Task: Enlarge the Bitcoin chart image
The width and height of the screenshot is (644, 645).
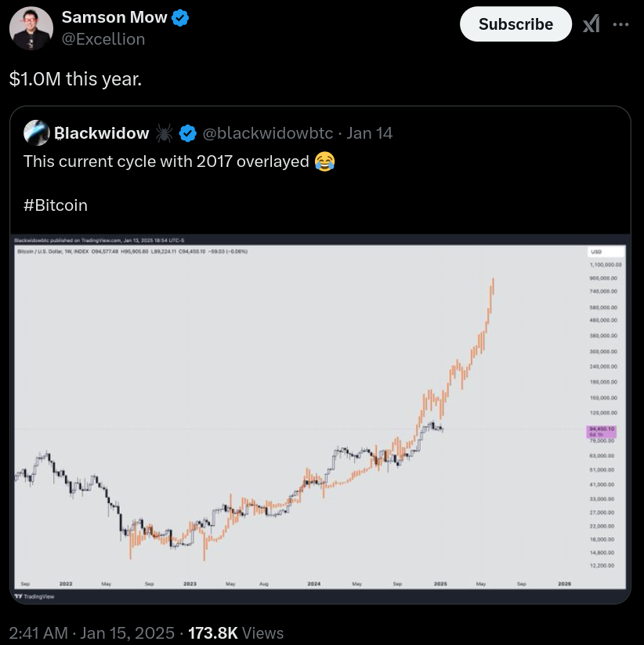Action: pyautogui.click(x=313, y=415)
